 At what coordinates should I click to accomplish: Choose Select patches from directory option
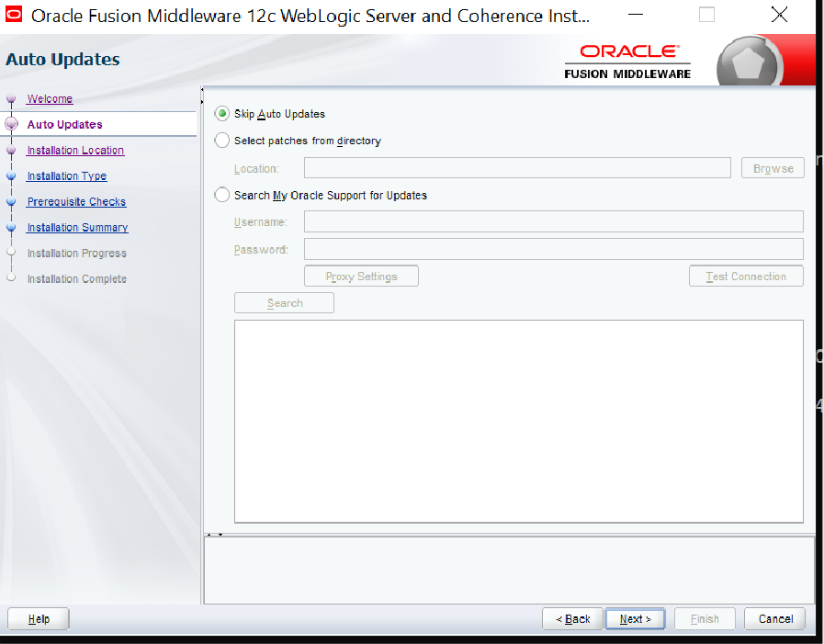click(222, 141)
